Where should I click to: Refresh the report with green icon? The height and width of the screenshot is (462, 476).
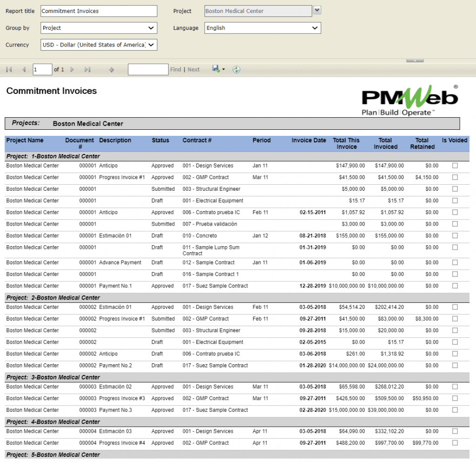(x=236, y=70)
